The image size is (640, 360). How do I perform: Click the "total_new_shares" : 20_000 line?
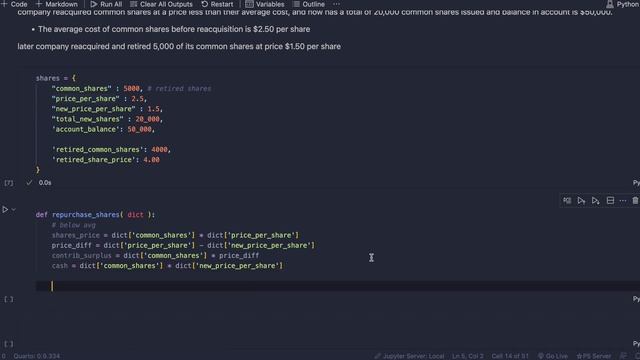point(107,119)
